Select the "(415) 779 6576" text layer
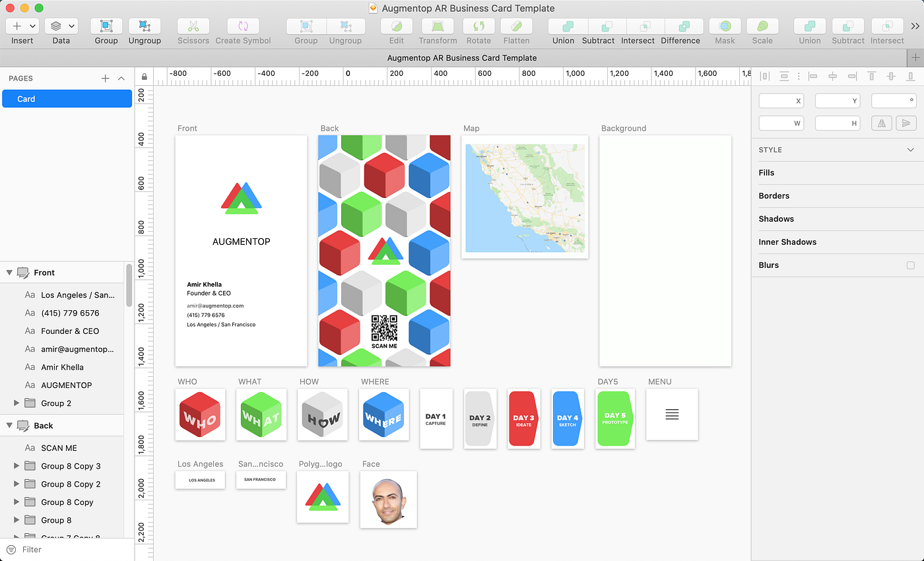The height and width of the screenshot is (561, 924). pos(62,313)
